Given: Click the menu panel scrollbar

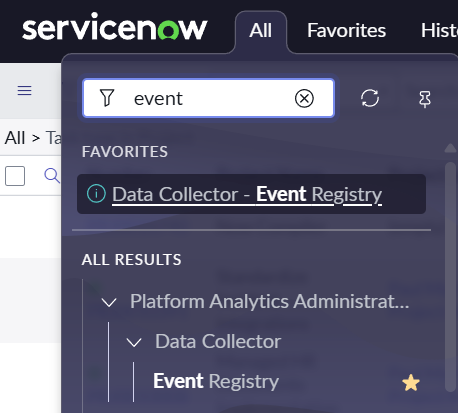Looking at the screenshot, I should pyautogui.click(x=450, y=276).
